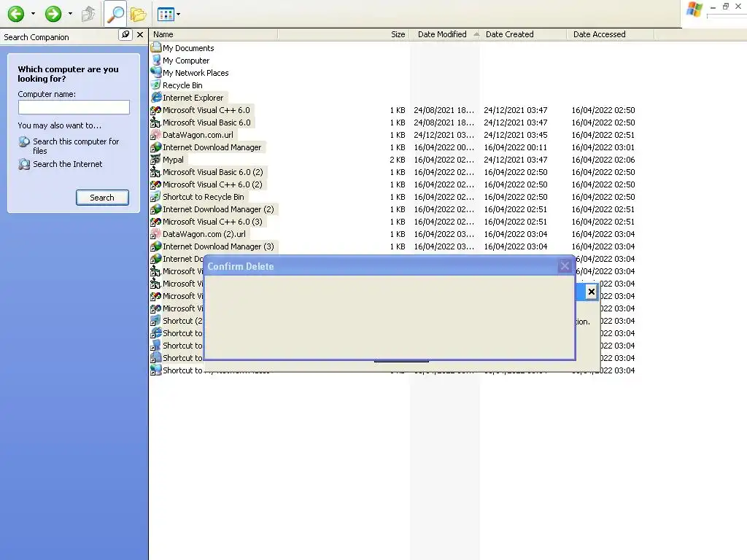Go forward with the green Forward arrow
The height and width of the screenshot is (560, 747).
pyautogui.click(x=53, y=14)
